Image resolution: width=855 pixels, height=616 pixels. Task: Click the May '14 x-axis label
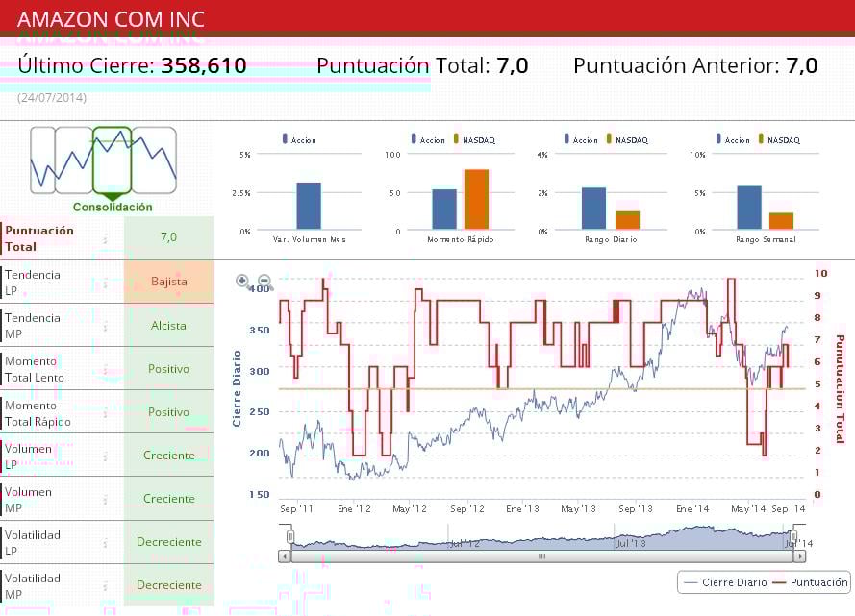[x=748, y=508]
